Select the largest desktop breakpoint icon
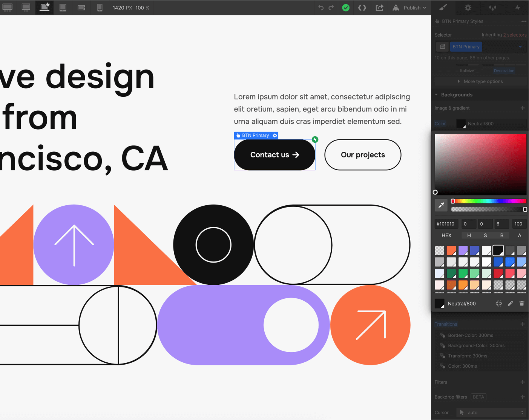The width and height of the screenshot is (529, 420). point(8,7)
